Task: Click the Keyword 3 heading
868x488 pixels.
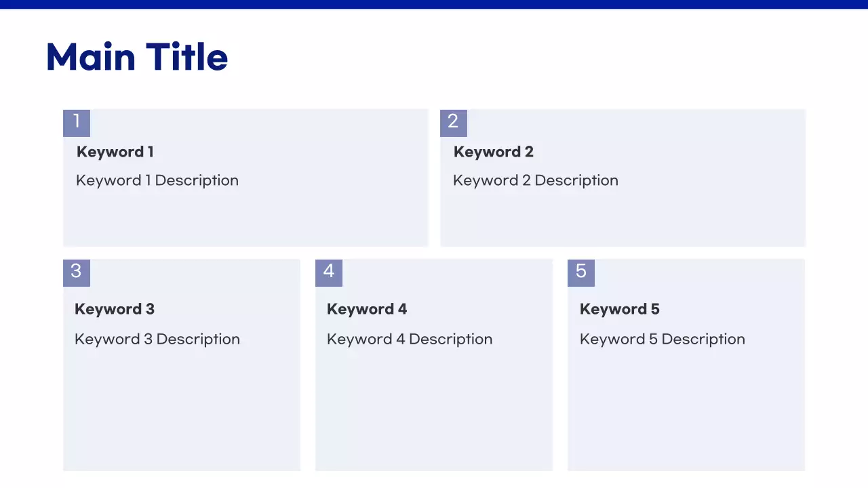Action: (x=115, y=309)
